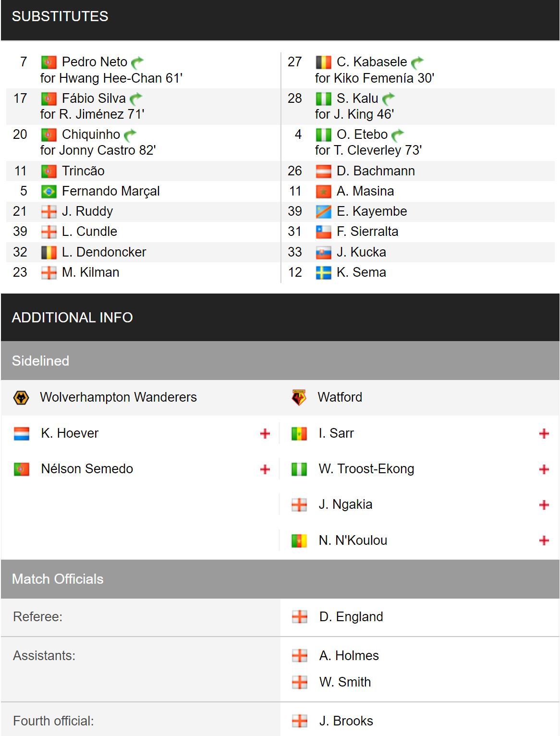
Task: Click red injury cross beside Nélson Semedo
Action: coord(265,469)
